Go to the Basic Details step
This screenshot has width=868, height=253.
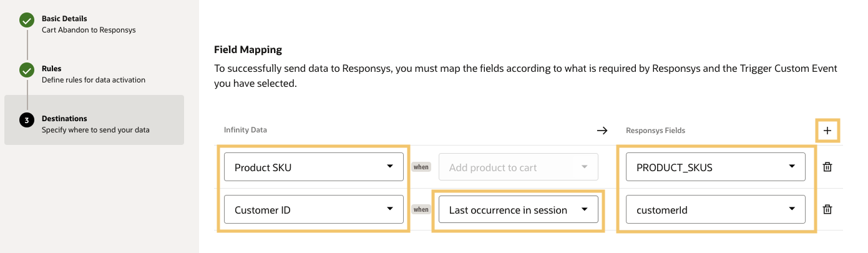(x=64, y=19)
